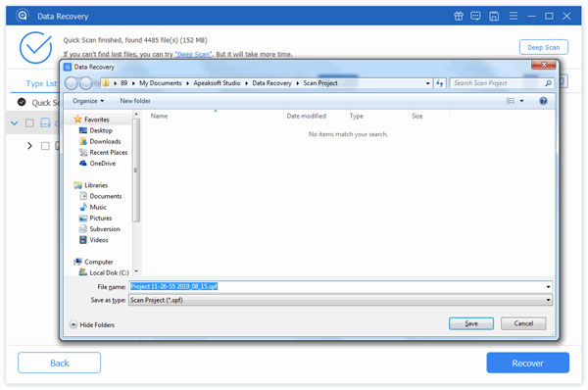Close the Save dialog with red X
This screenshot has width=588, height=390.
coord(543,65)
